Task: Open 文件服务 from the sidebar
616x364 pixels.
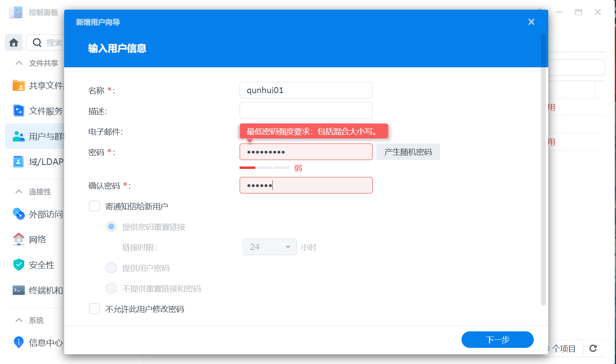Action: point(19,111)
